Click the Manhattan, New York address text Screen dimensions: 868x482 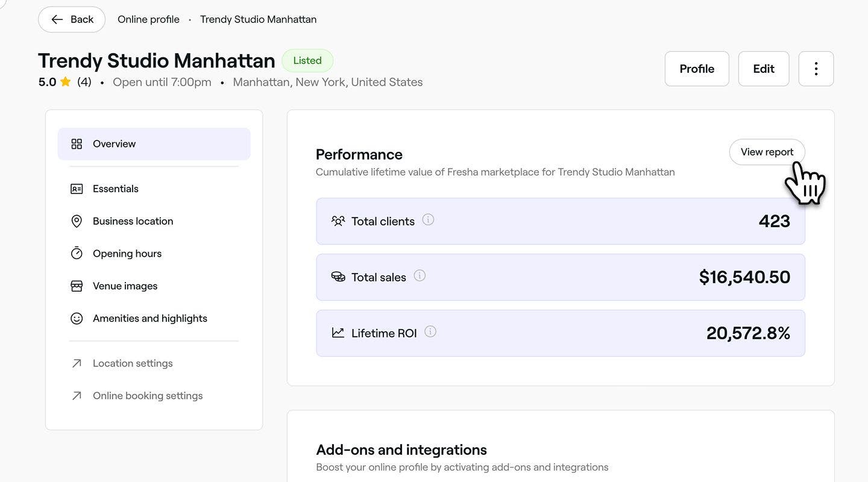[328, 82]
